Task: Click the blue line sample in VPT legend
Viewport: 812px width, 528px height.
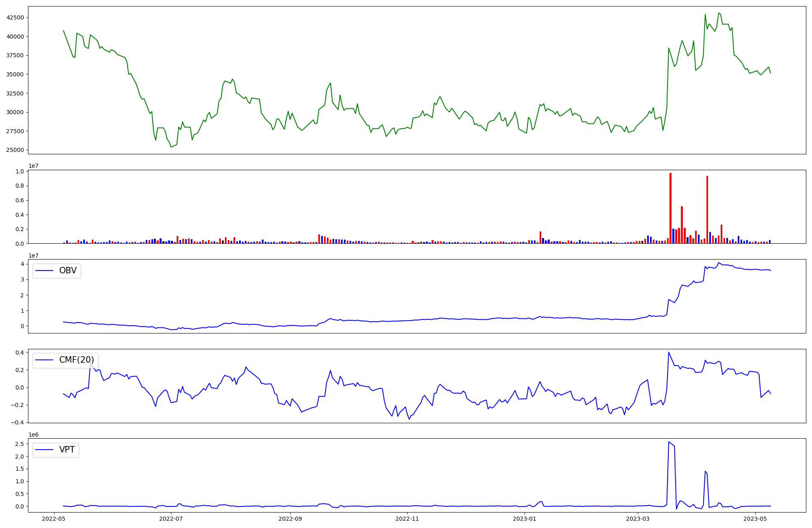Action: (x=45, y=450)
